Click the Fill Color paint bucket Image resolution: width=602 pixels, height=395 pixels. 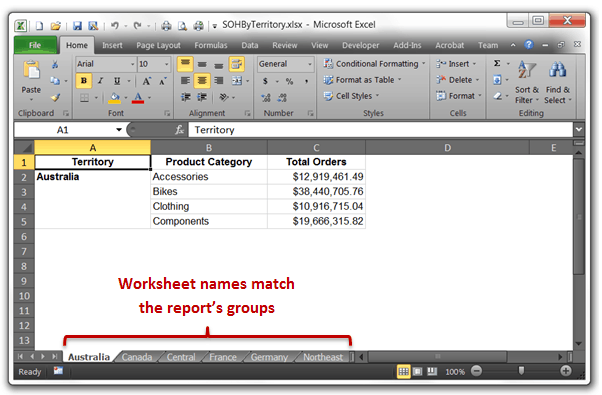(114, 98)
